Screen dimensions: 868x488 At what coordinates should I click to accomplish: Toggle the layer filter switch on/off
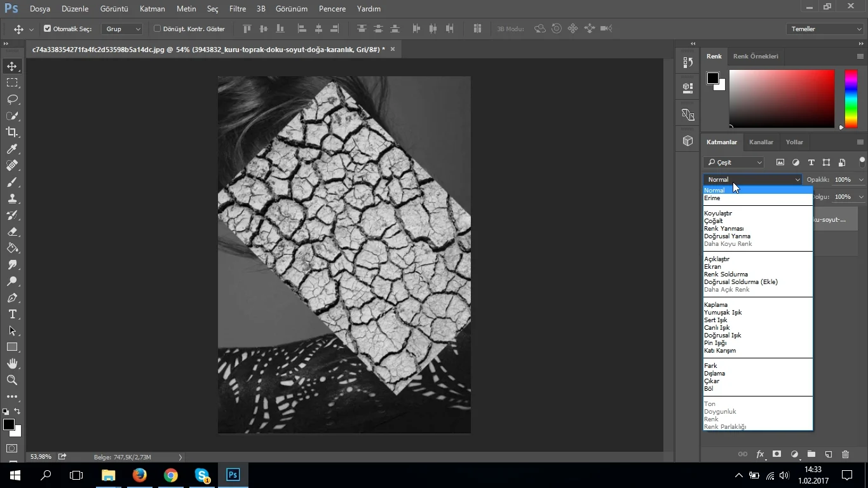point(862,162)
